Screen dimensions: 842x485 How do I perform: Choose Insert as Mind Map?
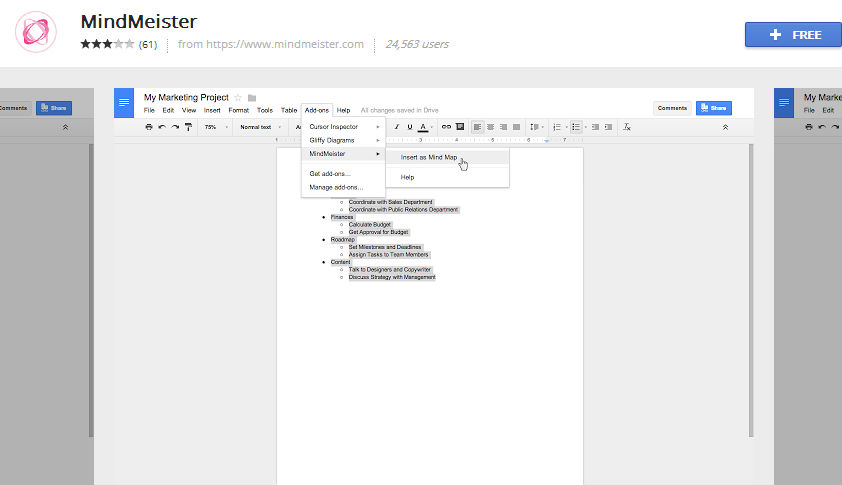pos(447,157)
